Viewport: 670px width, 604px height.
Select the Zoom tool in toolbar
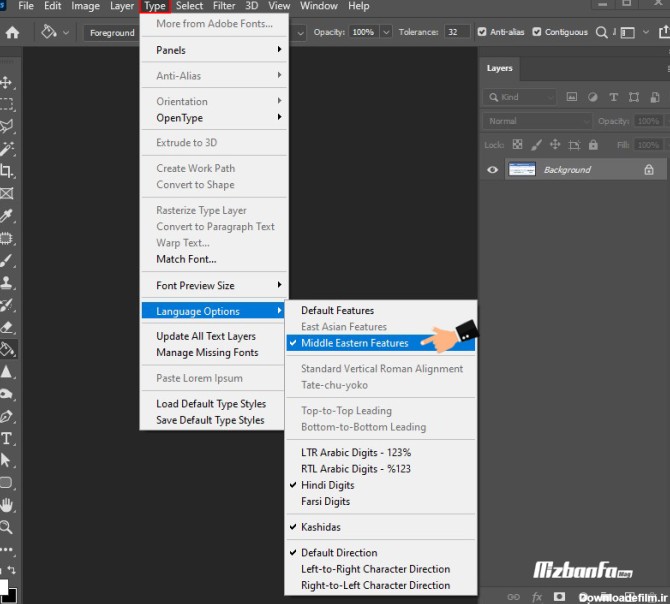point(7,527)
